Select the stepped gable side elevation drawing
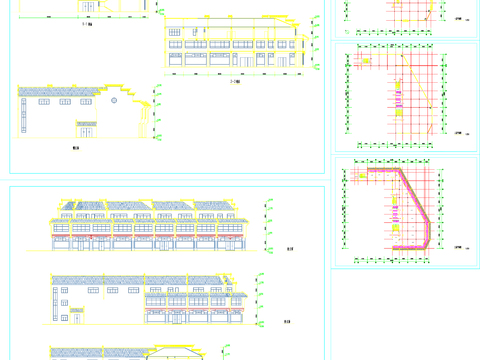This screenshot has width=480, height=360. 83,111
